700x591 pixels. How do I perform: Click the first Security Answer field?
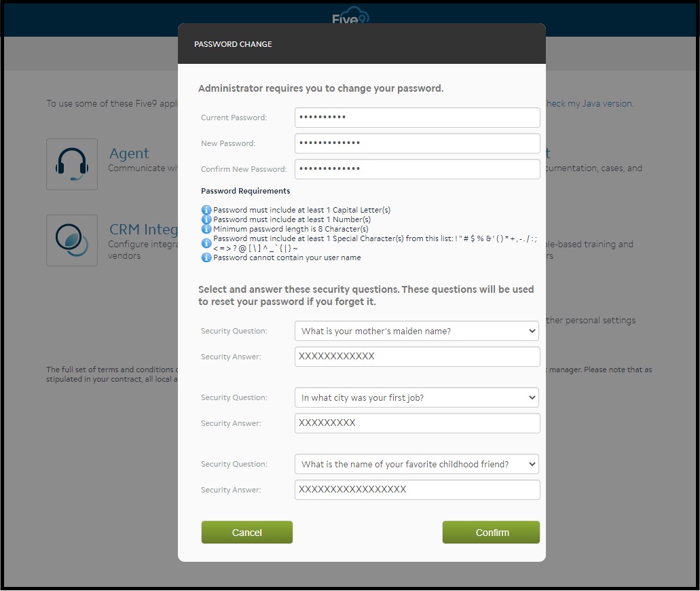click(x=417, y=357)
